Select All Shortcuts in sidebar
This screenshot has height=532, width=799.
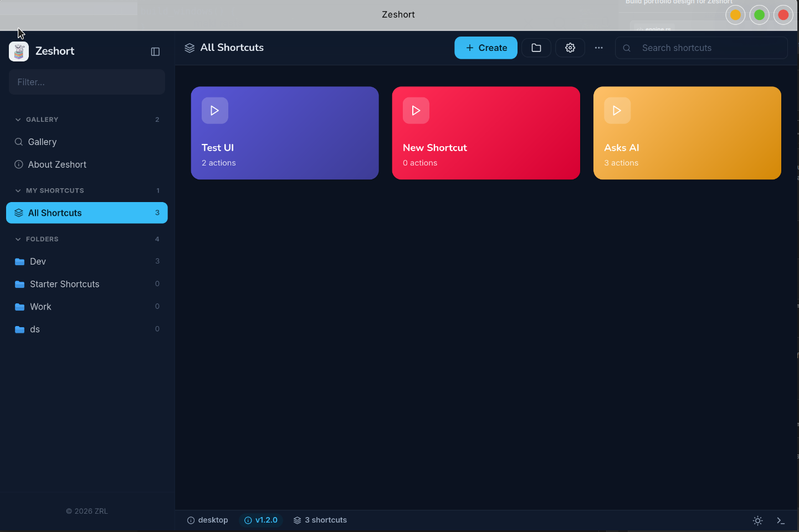[87, 213]
